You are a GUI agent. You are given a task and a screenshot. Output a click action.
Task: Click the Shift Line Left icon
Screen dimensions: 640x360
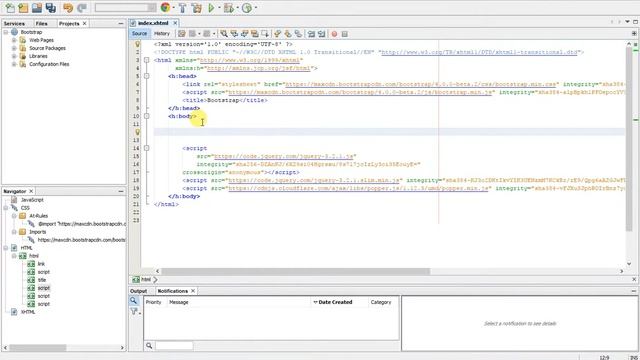pos(311,34)
